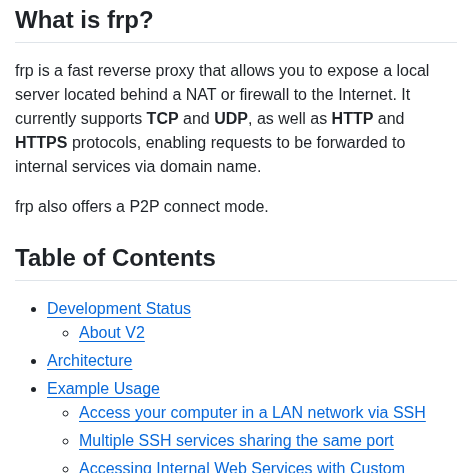Click the bullet beside Development Status
The width and height of the screenshot is (471, 473).
(33, 309)
